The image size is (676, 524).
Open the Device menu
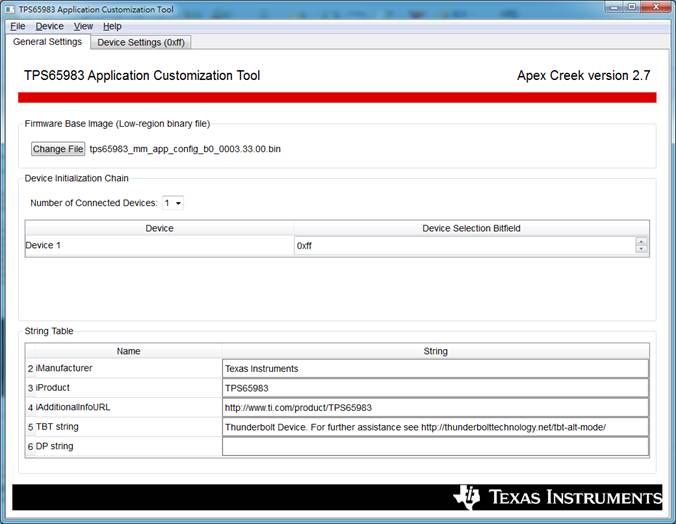49,26
